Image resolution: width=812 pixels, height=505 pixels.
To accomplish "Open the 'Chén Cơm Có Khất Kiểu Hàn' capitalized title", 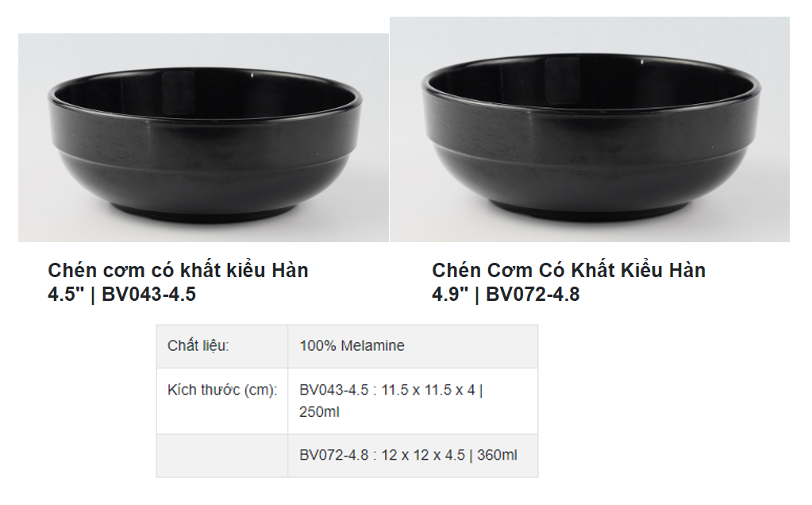I will pos(568,271).
